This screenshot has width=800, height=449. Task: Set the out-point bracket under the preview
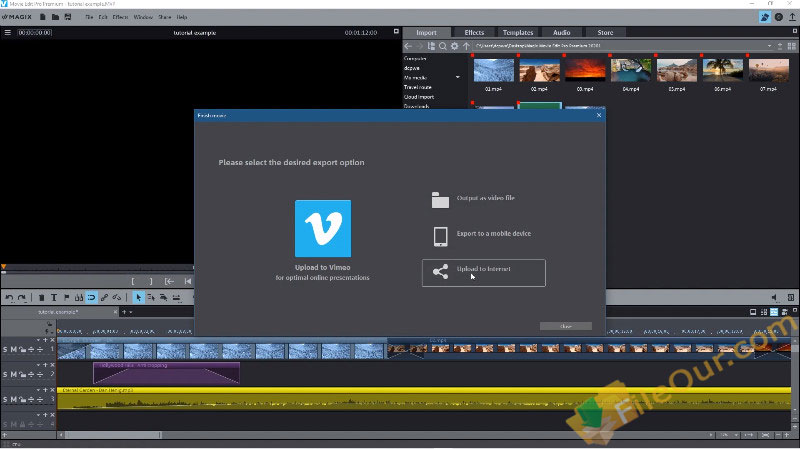pos(151,281)
